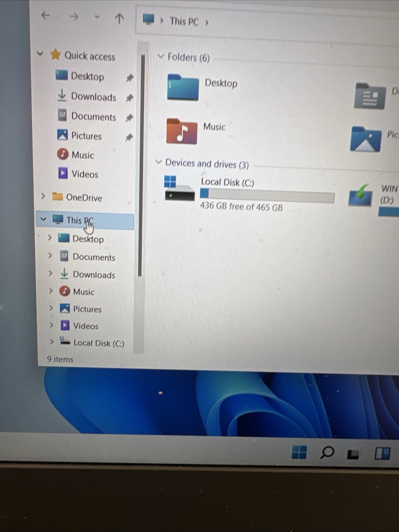Select Quick access star icon
Viewport: 399px width, 532px height.
coord(55,55)
